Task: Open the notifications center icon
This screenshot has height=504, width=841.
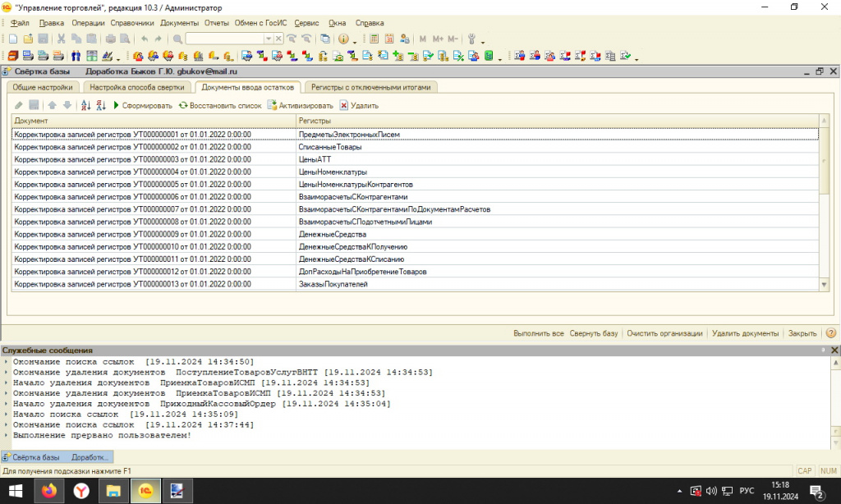Action: pos(817,491)
